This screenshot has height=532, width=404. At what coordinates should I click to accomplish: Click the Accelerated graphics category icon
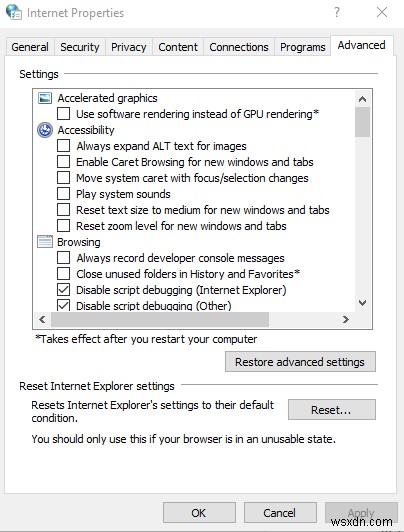[x=45, y=98]
